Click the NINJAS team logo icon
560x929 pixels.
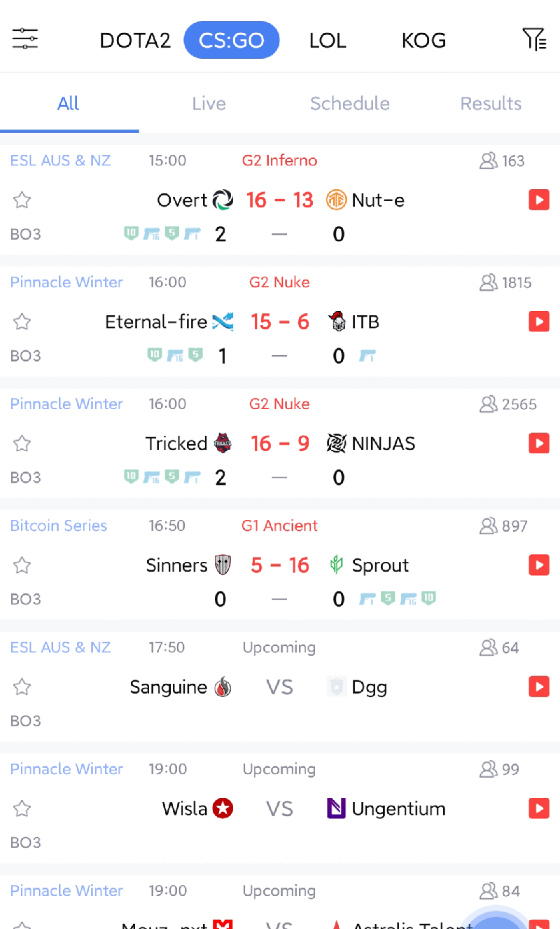click(x=337, y=443)
